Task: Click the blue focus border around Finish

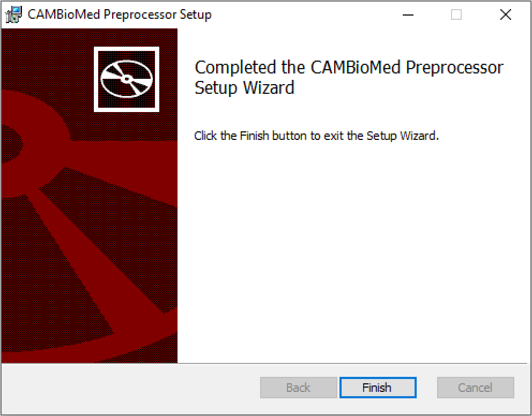Action: pos(378,377)
